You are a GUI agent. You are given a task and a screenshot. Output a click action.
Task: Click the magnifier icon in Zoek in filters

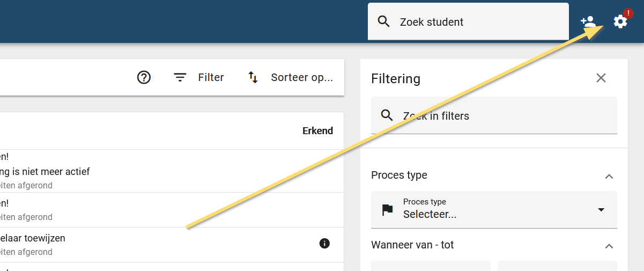pos(387,115)
